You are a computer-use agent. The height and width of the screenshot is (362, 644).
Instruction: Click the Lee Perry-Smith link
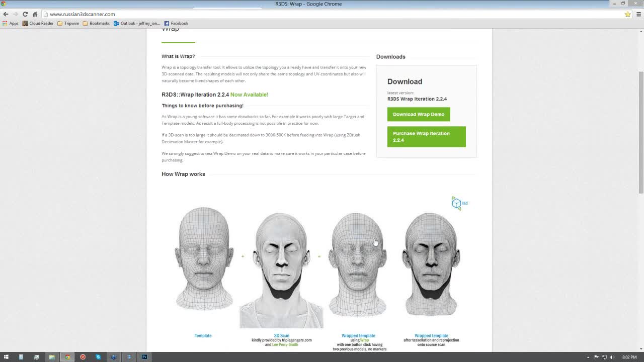(x=285, y=345)
